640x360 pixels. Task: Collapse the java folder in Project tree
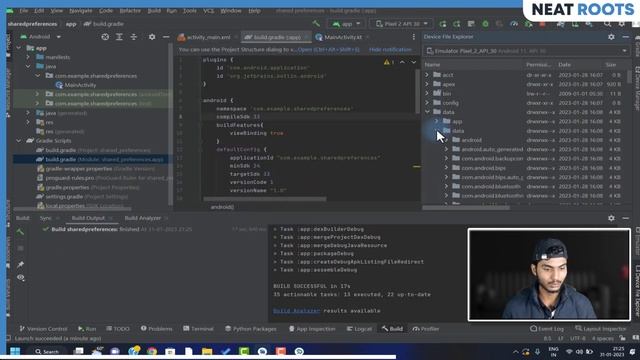pos(28,66)
